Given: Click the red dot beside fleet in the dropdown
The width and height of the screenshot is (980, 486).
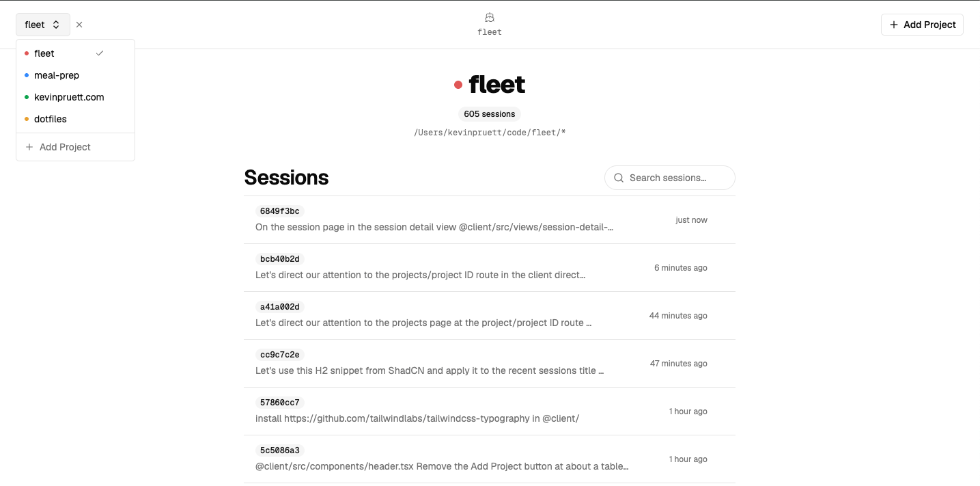Looking at the screenshot, I should [27, 53].
